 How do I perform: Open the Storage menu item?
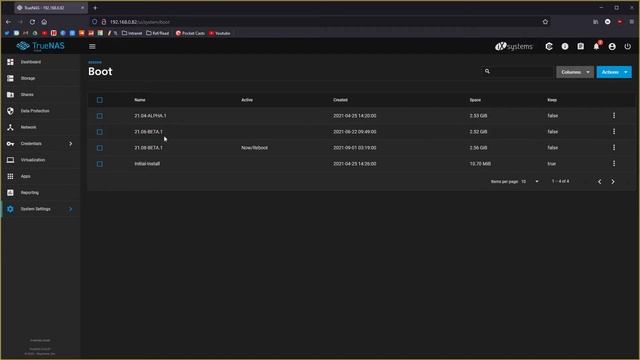[x=41, y=78]
